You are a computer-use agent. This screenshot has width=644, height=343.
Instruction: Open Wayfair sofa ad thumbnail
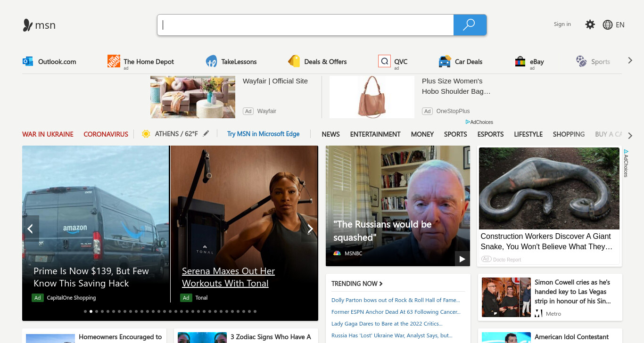[x=193, y=97]
